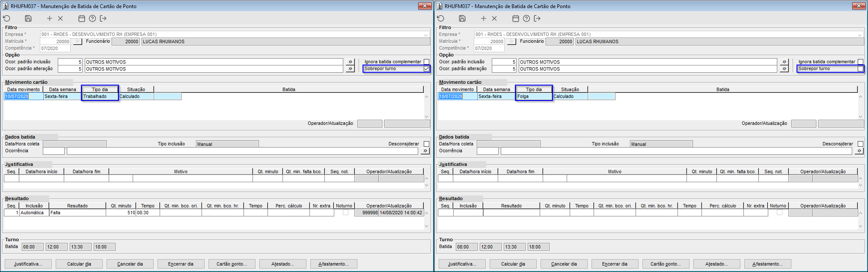Click Tipo dia column header in left window
Viewport: 868px width, 272px height.
100,89
